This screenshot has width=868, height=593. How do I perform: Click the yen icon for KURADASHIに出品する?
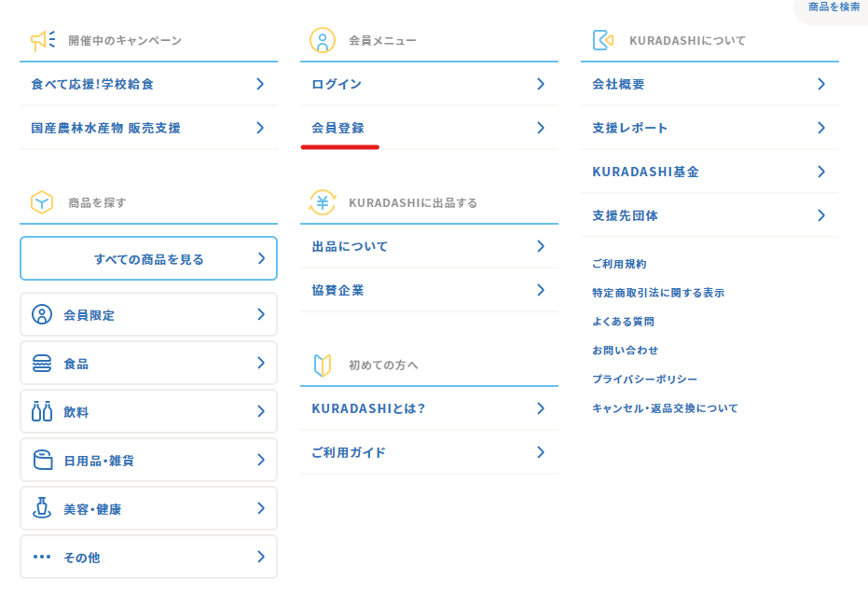coord(323,202)
